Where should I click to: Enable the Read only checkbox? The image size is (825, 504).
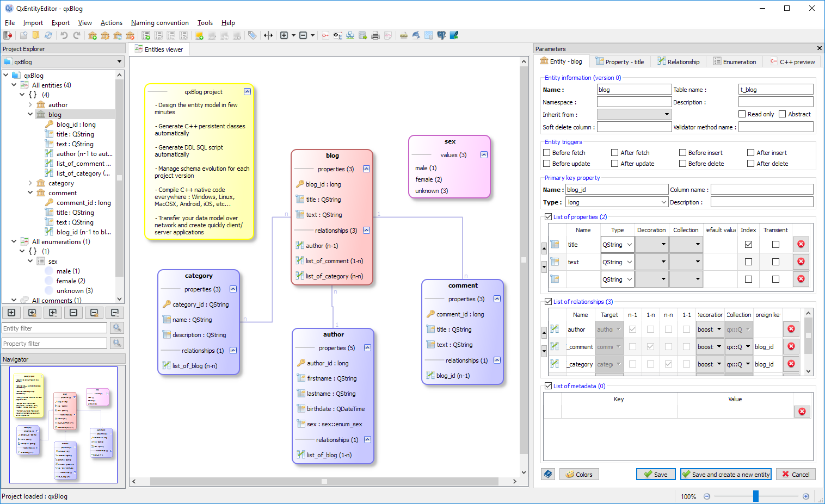(742, 114)
